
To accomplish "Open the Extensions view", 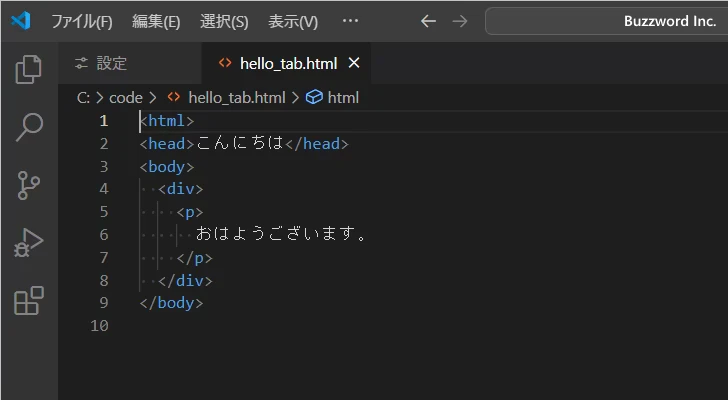I will 29,301.
